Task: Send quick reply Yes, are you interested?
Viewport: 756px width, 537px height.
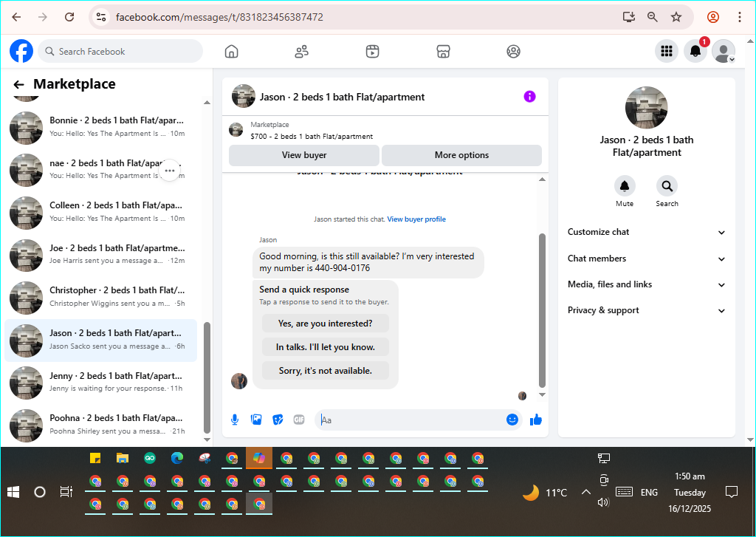Action: pyautogui.click(x=326, y=324)
